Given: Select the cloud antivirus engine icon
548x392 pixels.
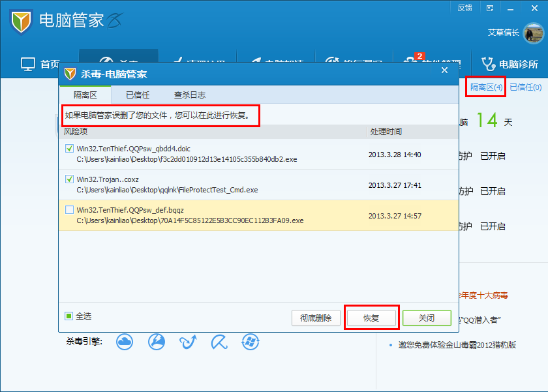Looking at the screenshot, I should 125,341.
